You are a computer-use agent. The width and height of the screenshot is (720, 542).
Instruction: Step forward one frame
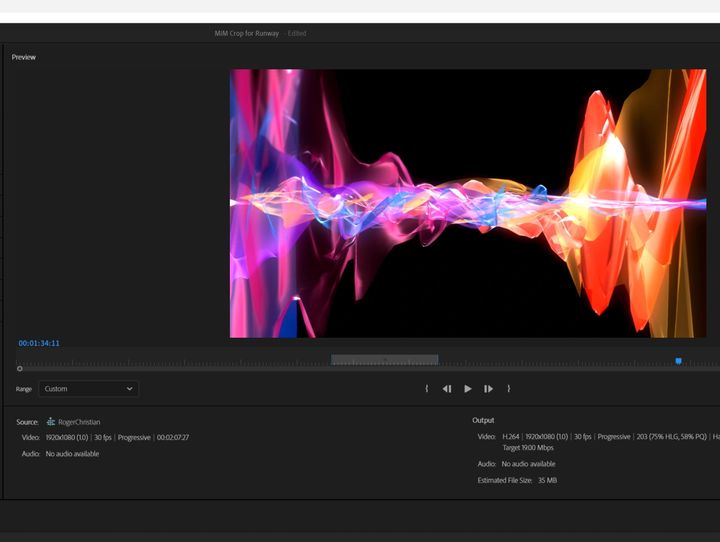[488, 389]
